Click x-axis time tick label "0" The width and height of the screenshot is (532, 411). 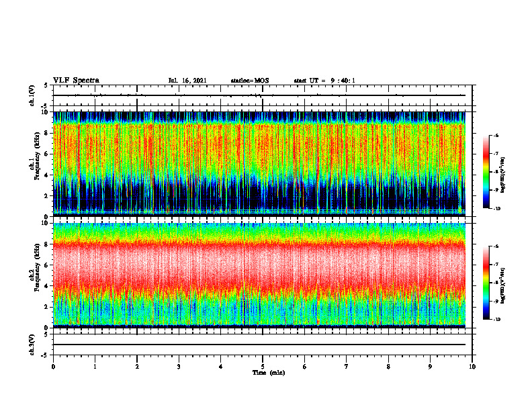[x=53, y=367]
